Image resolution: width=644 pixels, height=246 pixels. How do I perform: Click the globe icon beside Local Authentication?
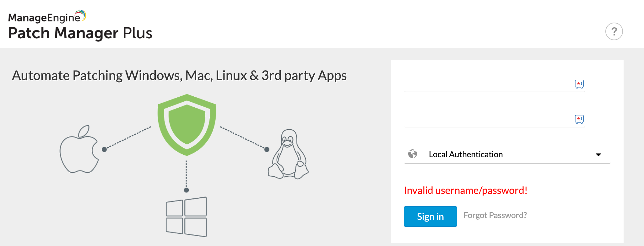pos(413,154)
